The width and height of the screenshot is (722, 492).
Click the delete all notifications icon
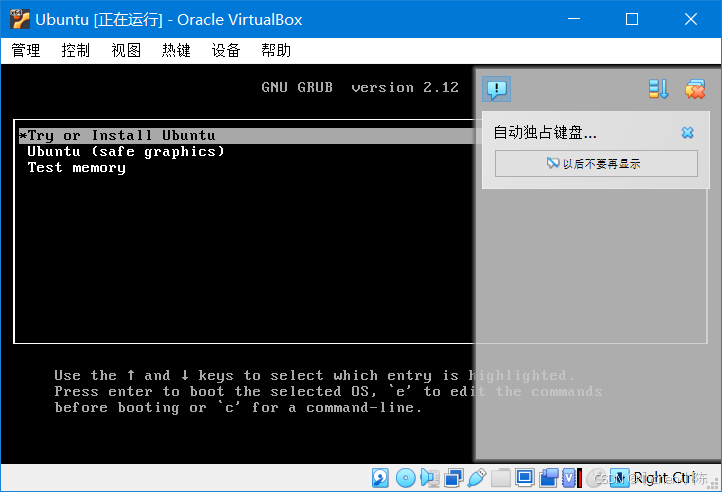pos(695,89)
